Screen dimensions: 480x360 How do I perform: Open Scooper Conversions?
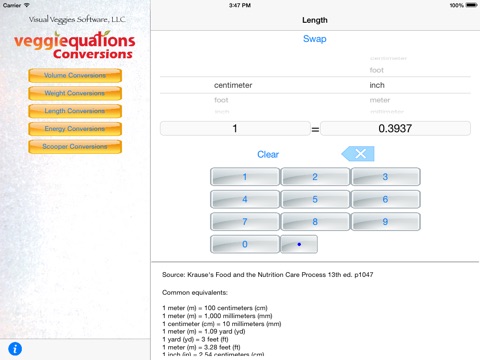coord(75,147)
